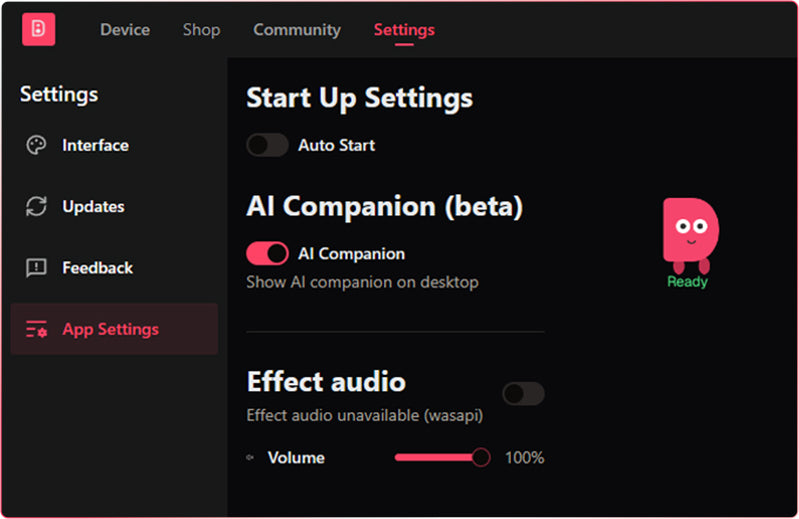Click the Volume slider handle
Viewport: 799px width, 519px height.
tap(481, 457)
